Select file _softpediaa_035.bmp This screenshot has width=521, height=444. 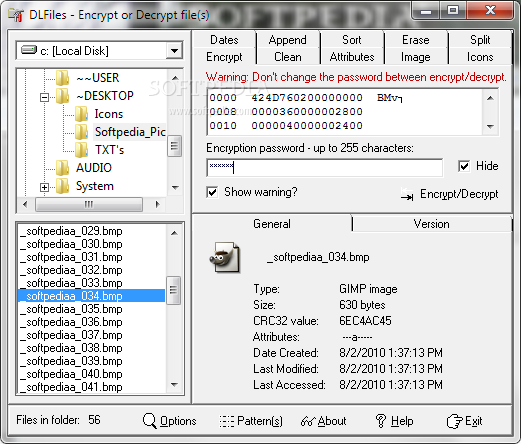[91, 309]
